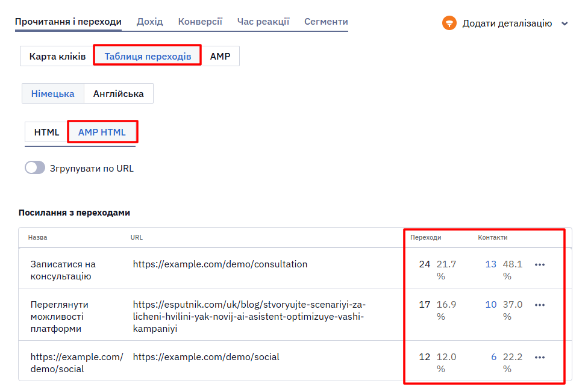Click transitions value 17
This screenshot has width=588, height=389.
tap(425, 305)
